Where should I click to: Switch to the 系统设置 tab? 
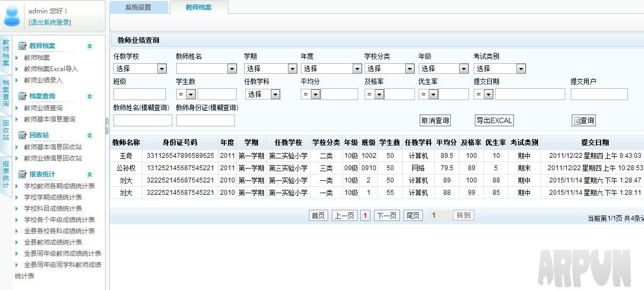(x=138, y=7)
